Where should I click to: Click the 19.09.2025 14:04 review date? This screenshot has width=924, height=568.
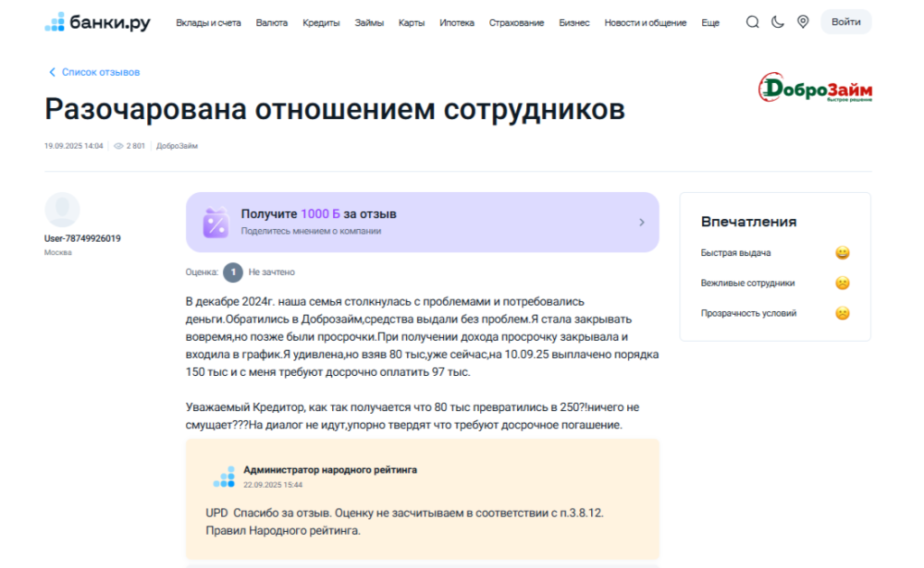[74, 146]
